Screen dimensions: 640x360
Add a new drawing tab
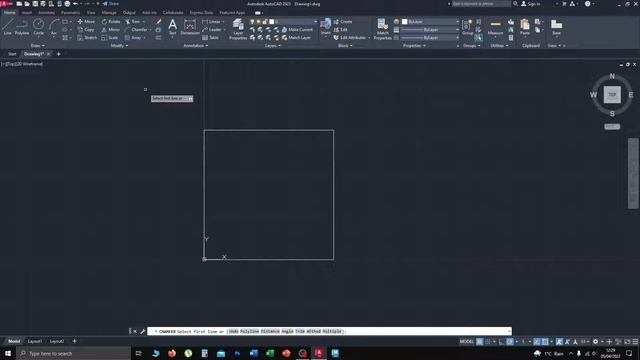pos(58,54)
